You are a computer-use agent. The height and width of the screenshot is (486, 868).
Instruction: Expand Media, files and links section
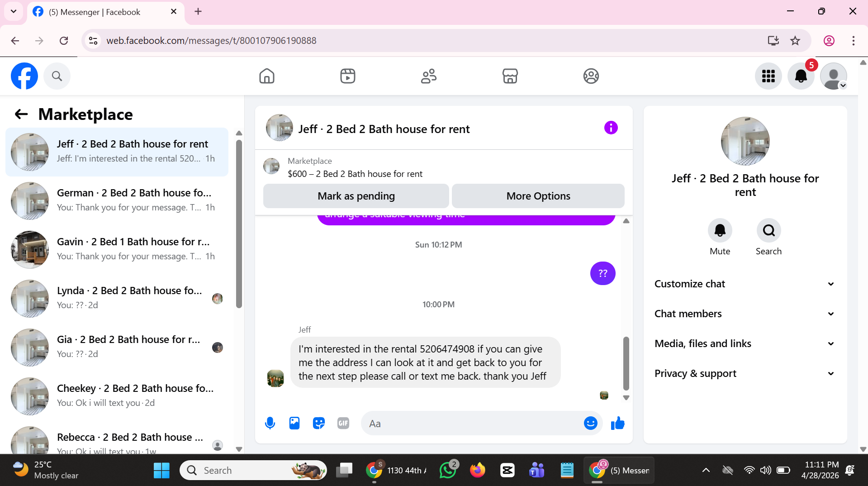tap(745, 343)
